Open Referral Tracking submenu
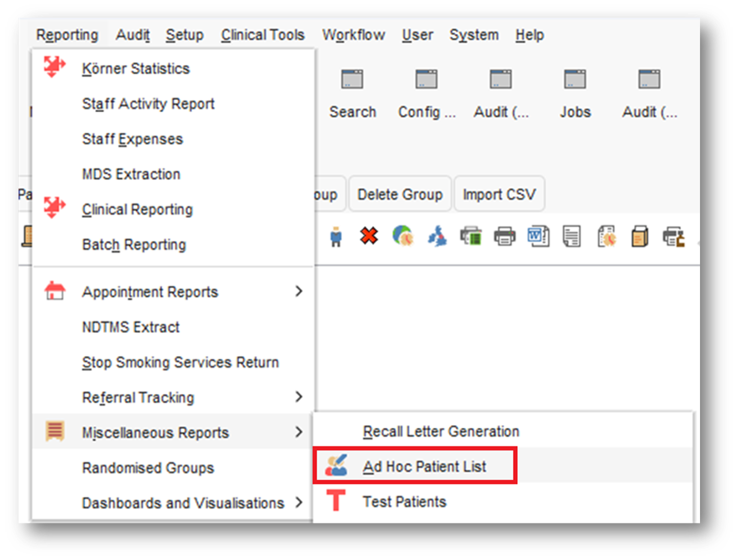The image size is (736, 560). (x=173, y=397)
